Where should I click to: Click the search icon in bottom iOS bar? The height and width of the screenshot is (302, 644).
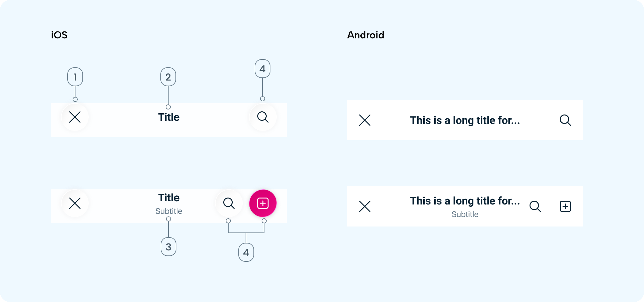click(x=229, y=203)
